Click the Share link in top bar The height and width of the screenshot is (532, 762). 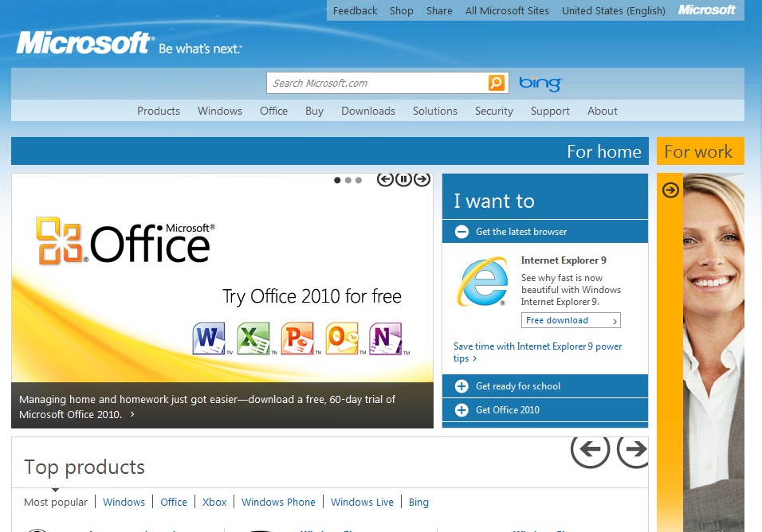439,10
